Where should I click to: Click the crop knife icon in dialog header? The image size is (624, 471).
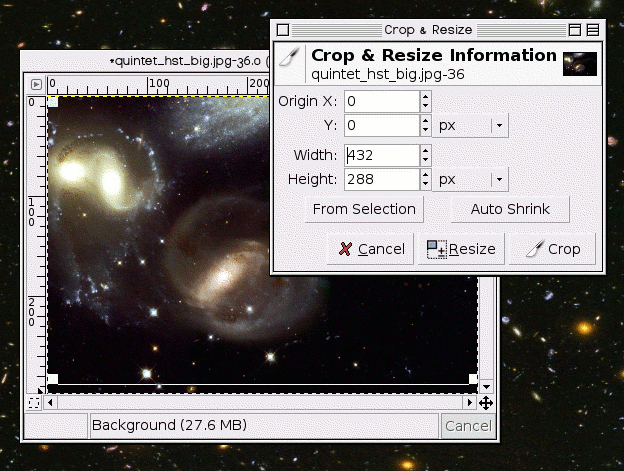coord(290,58)
